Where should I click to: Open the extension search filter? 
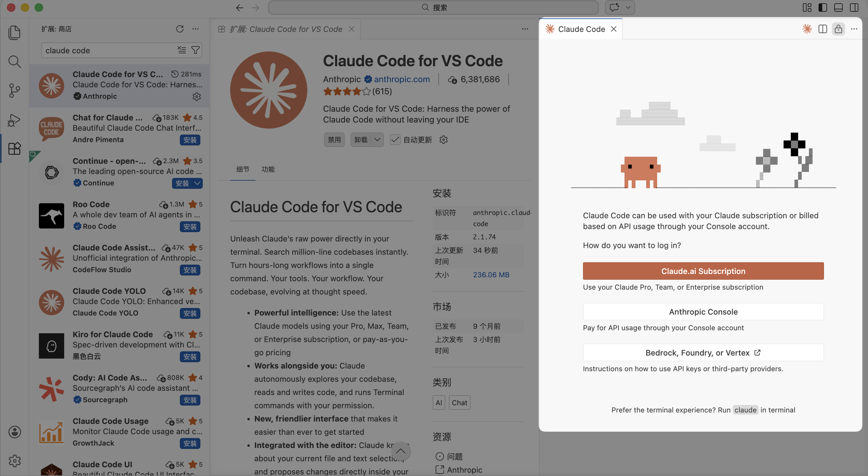[196, 50]
